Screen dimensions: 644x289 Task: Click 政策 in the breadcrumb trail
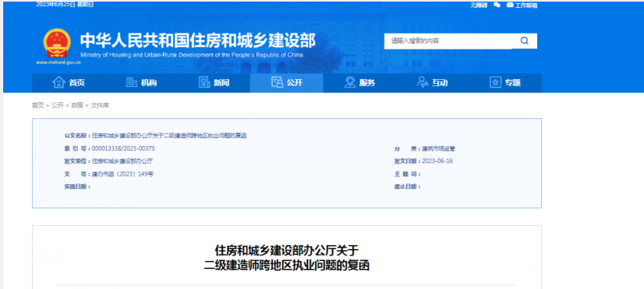click(x=77, y=105)
